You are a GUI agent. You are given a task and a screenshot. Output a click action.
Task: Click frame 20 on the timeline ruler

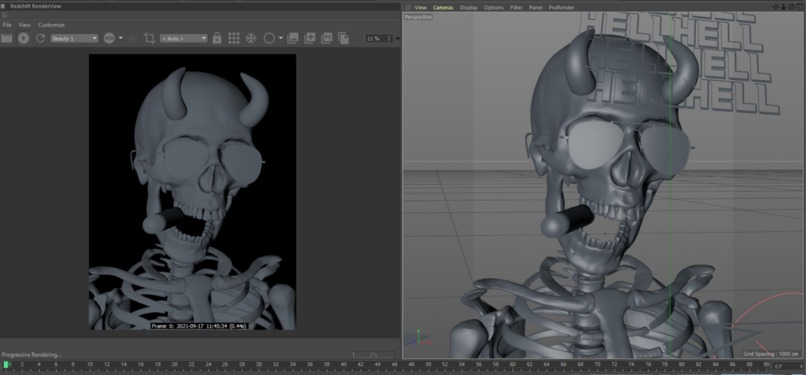tap(175, 365)
